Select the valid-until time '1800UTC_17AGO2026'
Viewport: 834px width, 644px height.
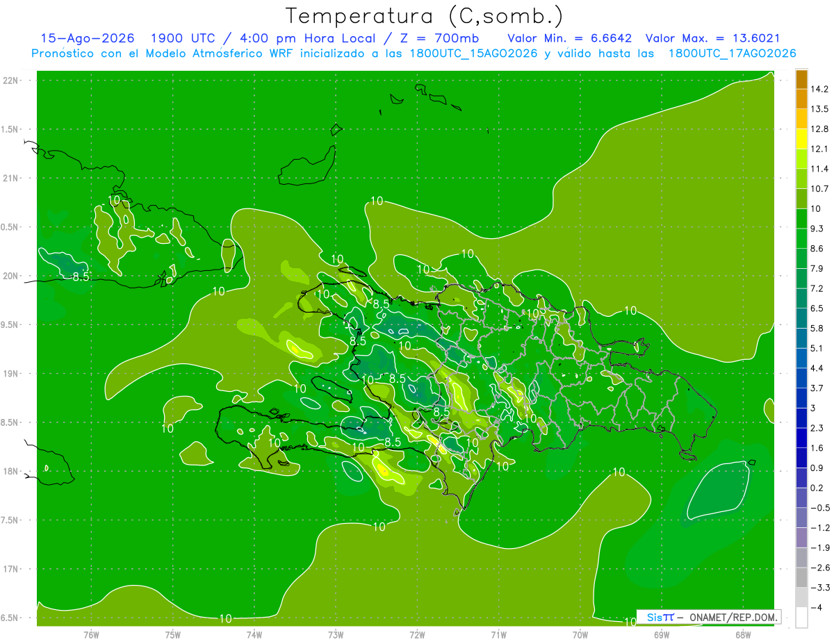(x=732, y=53)
